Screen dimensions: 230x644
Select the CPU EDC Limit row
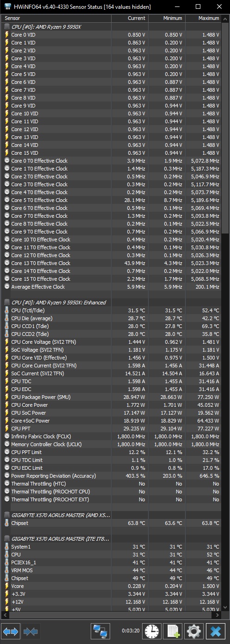(x=112, y=468)
